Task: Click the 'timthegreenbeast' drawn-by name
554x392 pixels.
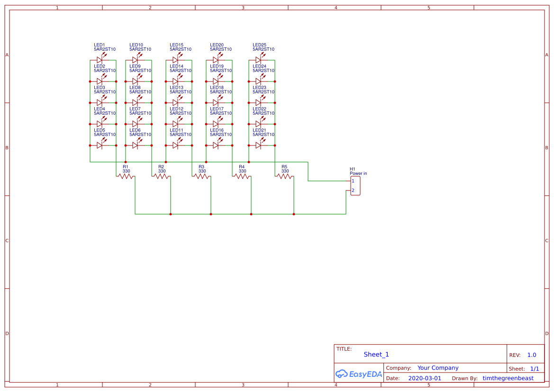Action: coord(508,378)
